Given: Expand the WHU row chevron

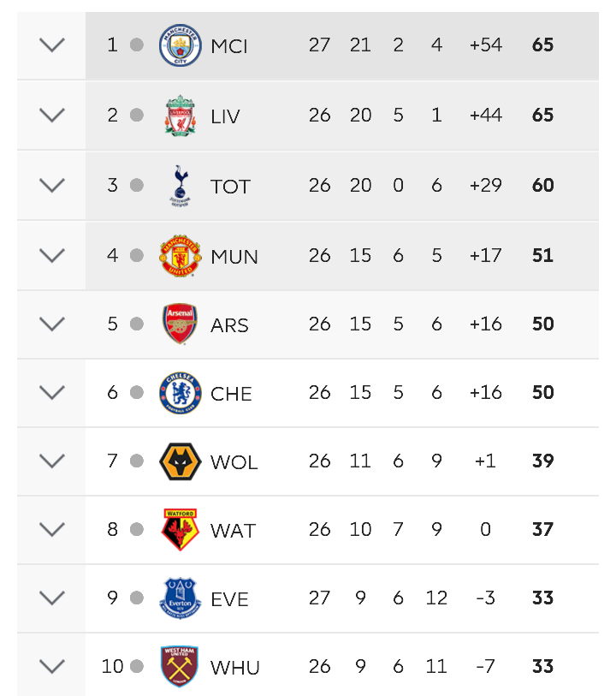Looking at the screenshot, I should click(52, 666).
